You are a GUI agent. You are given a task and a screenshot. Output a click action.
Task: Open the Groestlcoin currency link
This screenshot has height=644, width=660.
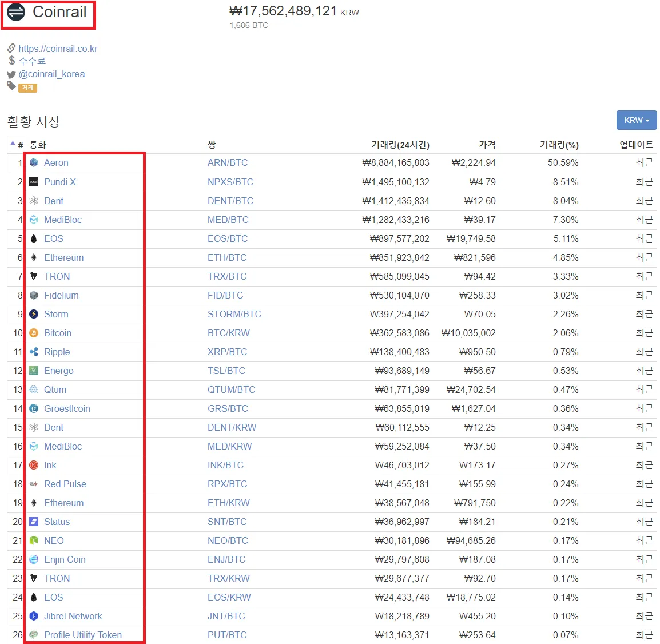67,408
